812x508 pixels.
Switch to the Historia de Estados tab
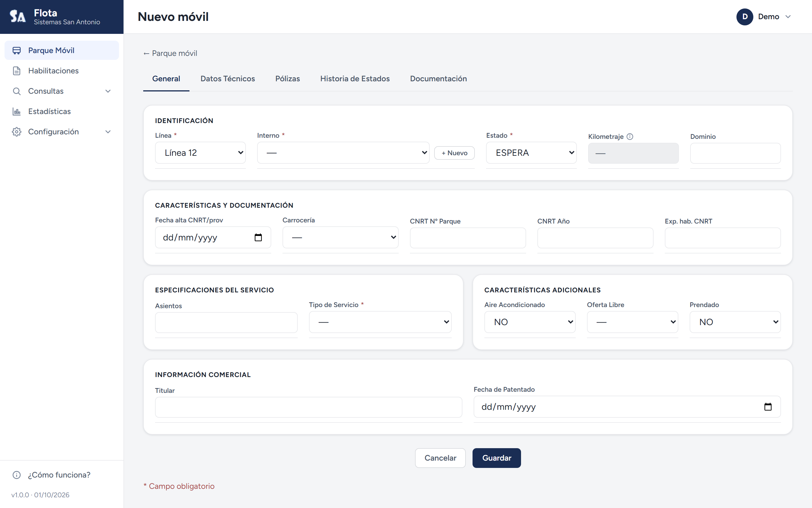pos(355,79)
